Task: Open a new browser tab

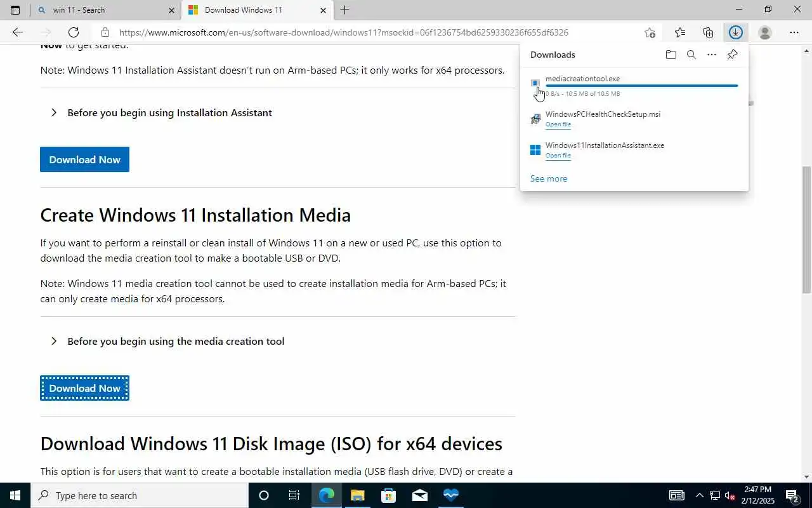Action: coord(344,10)
